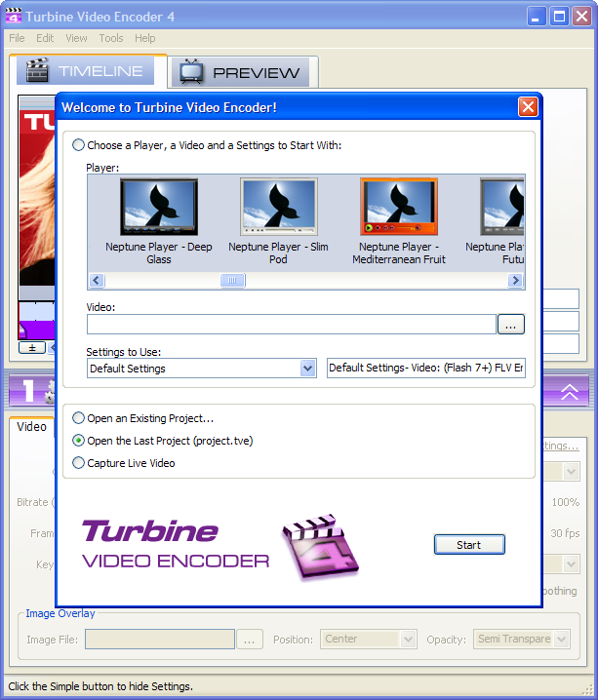Image resolution: width=598 pixels, height=700 pixels.
Task: Select Neptune Player - Slim Pod thumbnail
Action: [x=279, y=207]
